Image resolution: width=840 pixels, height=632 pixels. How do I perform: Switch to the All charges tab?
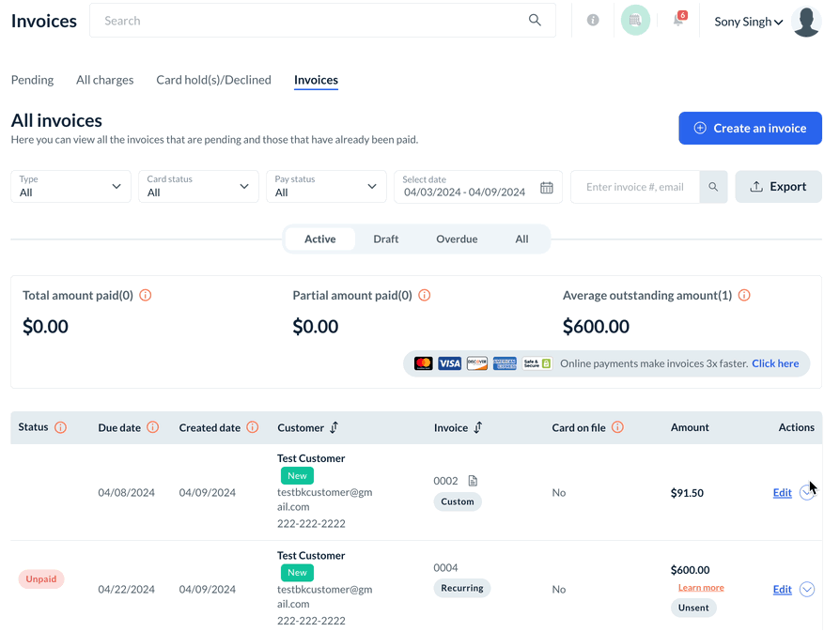tap(105, 80)
